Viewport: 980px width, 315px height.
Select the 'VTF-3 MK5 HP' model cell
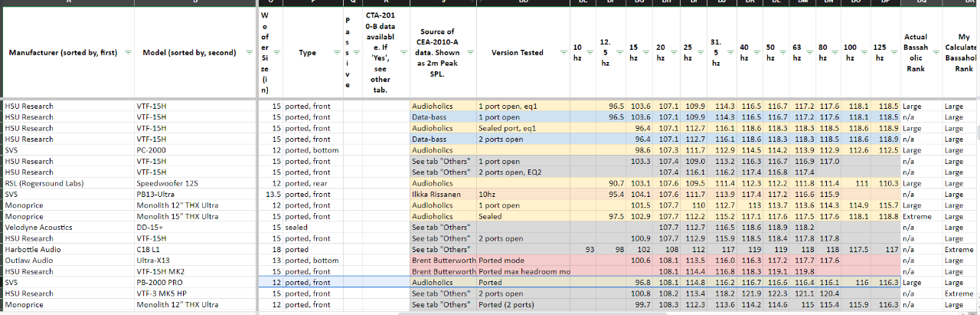coord(195,294)
